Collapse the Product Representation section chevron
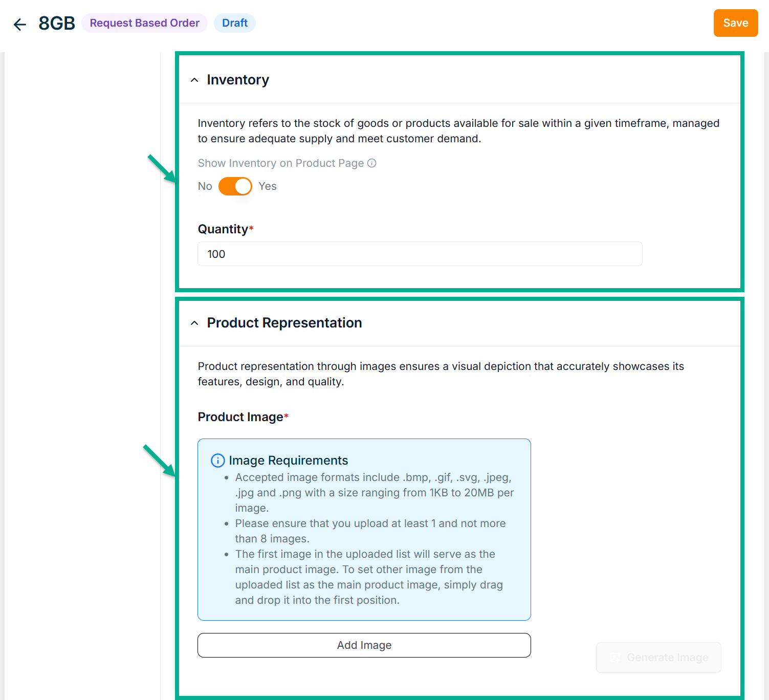This screenshot has width=769, height=700. 194,323
